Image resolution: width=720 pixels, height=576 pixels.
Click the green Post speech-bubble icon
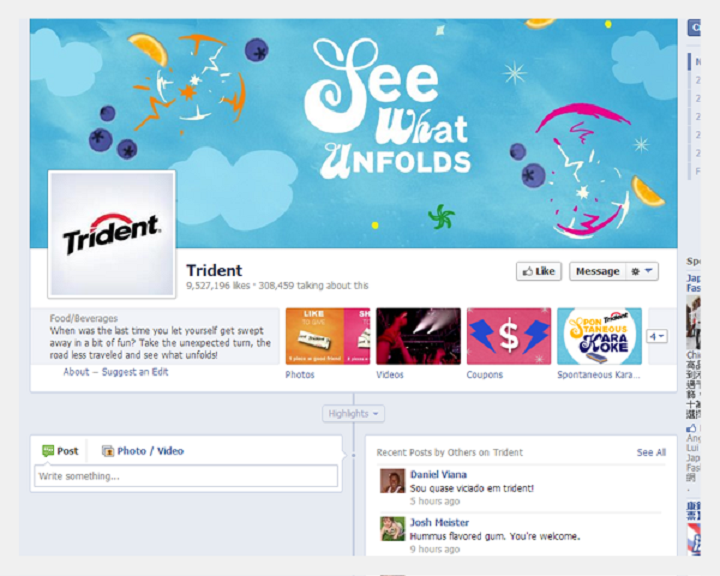[48, 451]
